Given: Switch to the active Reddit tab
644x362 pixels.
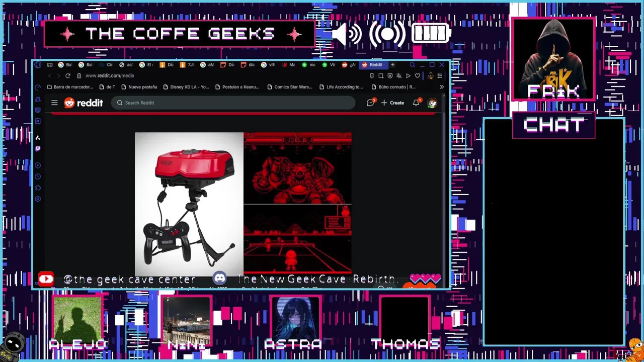Looking at the screenshot, I should [x=375, y=65].
